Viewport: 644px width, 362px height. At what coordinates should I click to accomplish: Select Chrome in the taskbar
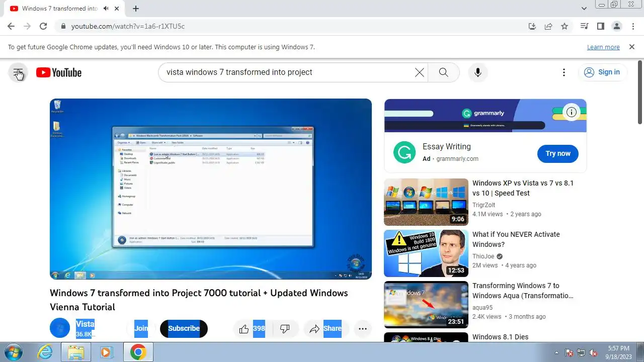click(138, 352)
